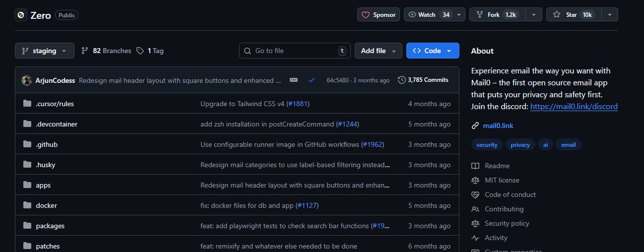Open the Star lists dropdown arrow
This screenshot has width=644, height=252.
[x=610, y=14]
